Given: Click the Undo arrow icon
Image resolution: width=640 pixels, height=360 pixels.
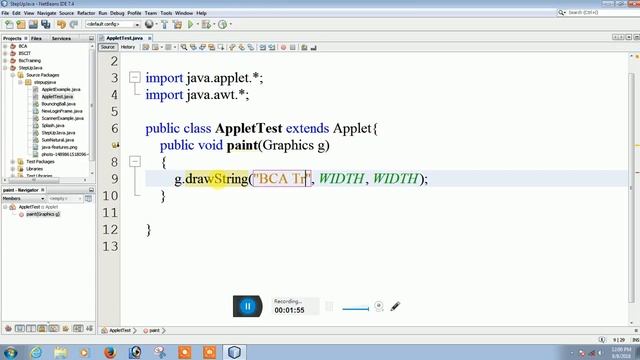Looking at the screenshot, I should (x=61, y=24).
